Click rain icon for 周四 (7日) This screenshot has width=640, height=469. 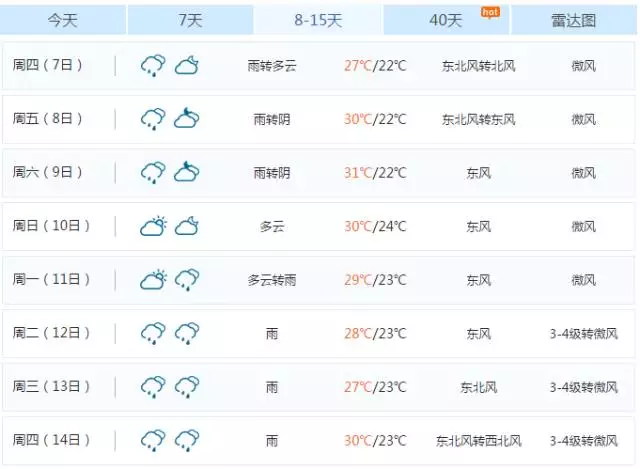(x=153, y=66)
